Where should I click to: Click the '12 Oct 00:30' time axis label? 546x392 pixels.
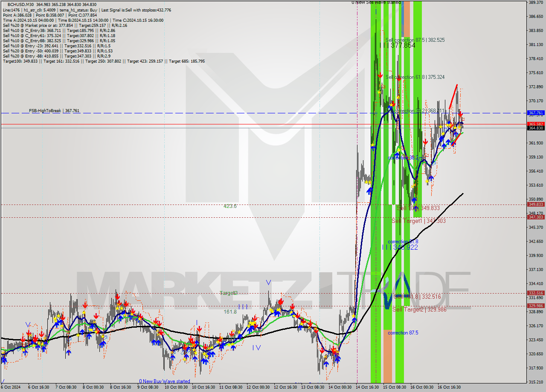tap(258, 387)
